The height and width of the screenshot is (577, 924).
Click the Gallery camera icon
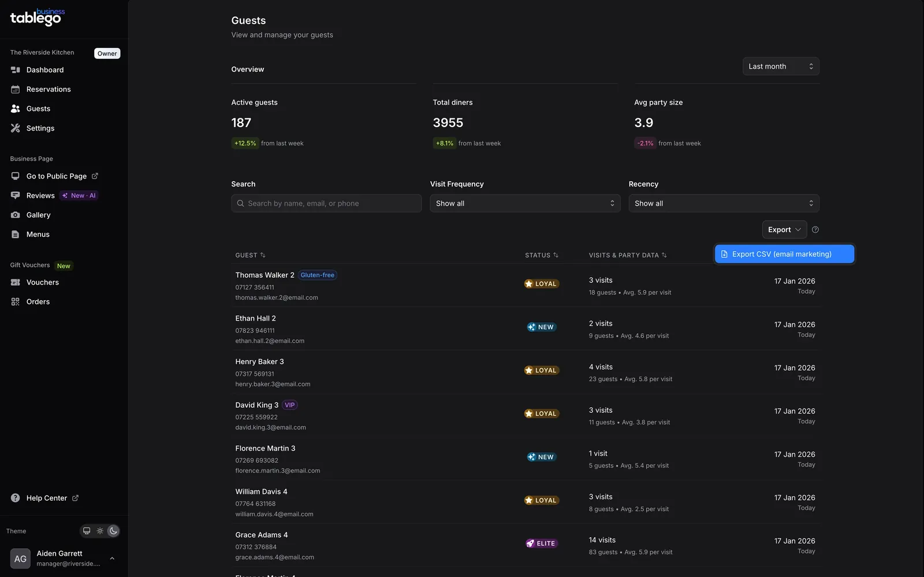click(16, 215)
